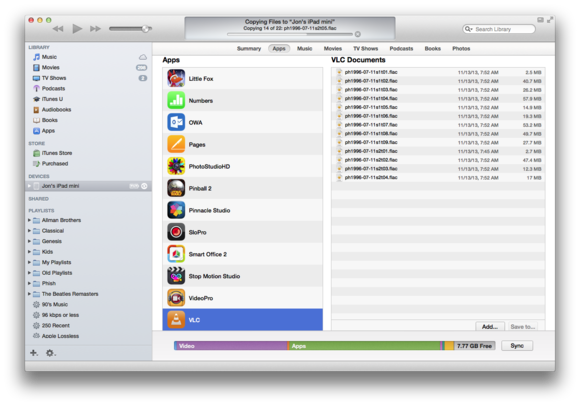The height and width of the screenshot is (406, 580).
Task: Click the rewind button
Action: pos(58,28)
